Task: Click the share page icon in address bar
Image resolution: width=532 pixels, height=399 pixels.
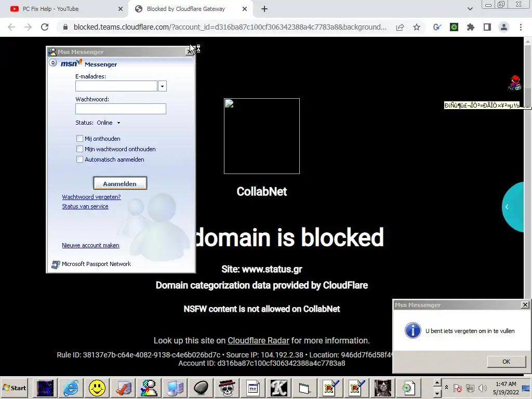Action: pyautogui.click(x=400, y=27)
